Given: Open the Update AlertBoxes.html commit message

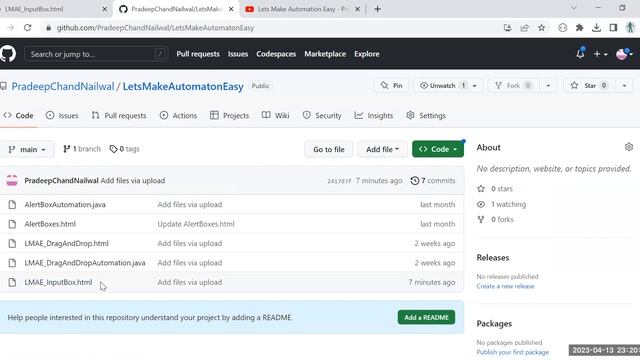Looking at the screenshot, I should tap(196, 224).
